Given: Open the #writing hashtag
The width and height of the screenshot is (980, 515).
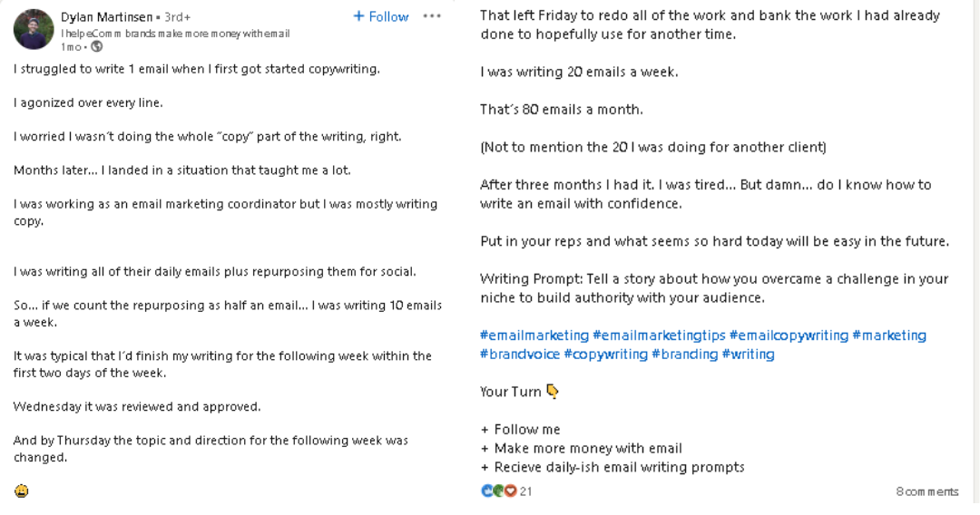Looking at the screenshot, I should 748,354.
